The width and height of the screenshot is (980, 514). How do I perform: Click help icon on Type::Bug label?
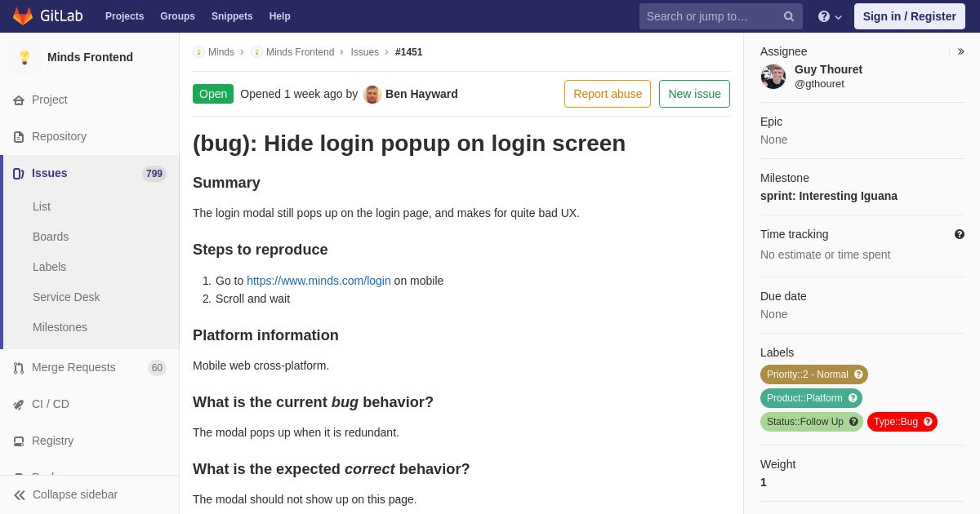pyautogui.click(x=928, y=422)
